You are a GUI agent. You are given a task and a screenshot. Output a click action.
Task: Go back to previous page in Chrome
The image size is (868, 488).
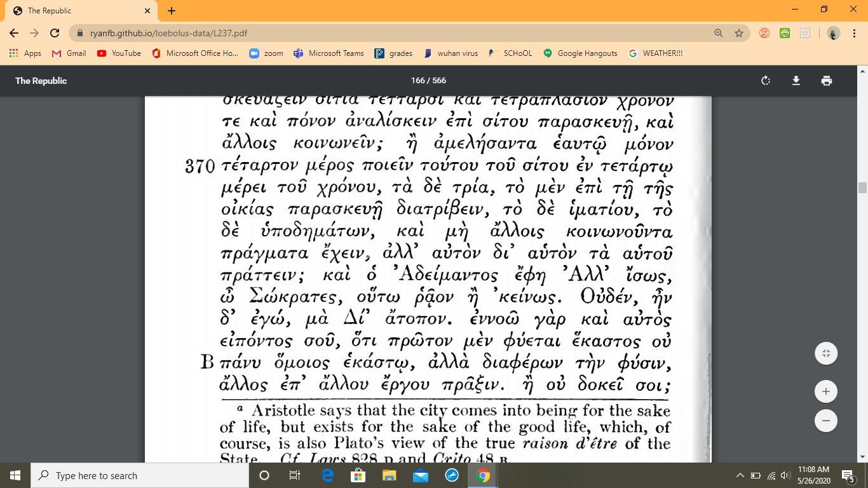[x=14, y=33]
